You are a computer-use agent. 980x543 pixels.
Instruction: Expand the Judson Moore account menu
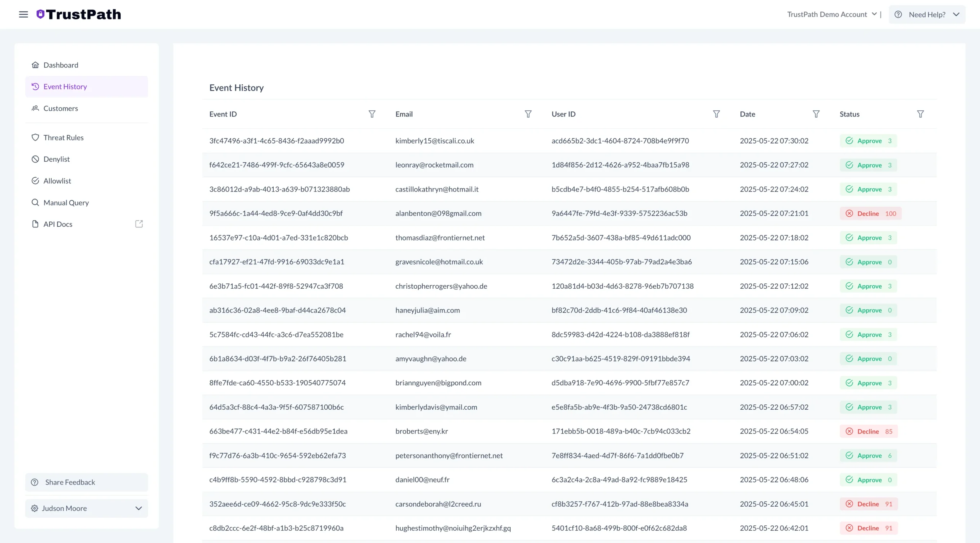(x=139, y=508)
